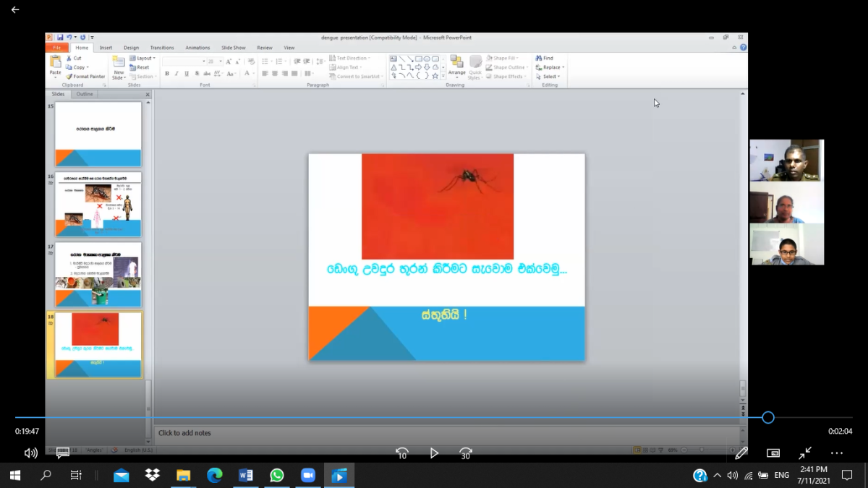Open Word from the taskbar
868x488 pixels.
click(x=246, y=475)
